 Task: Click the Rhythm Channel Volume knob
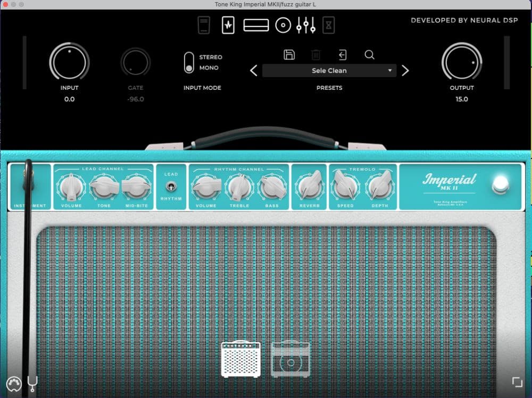pos(206,187)
